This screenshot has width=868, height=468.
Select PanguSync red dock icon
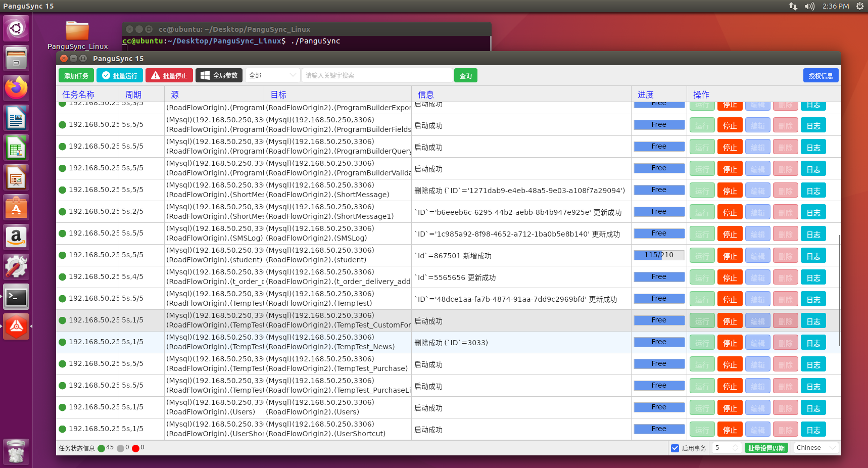tap(16, 326)
